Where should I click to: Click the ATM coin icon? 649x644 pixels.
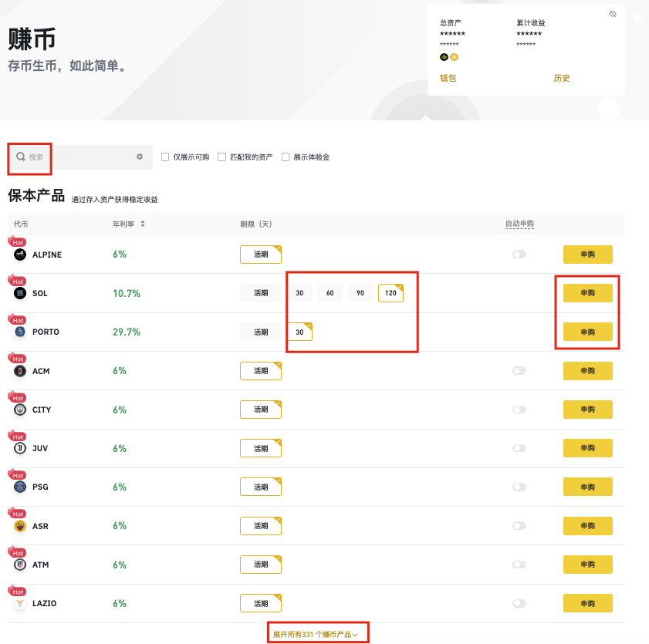pyautogui.click(x=20, y=565)
